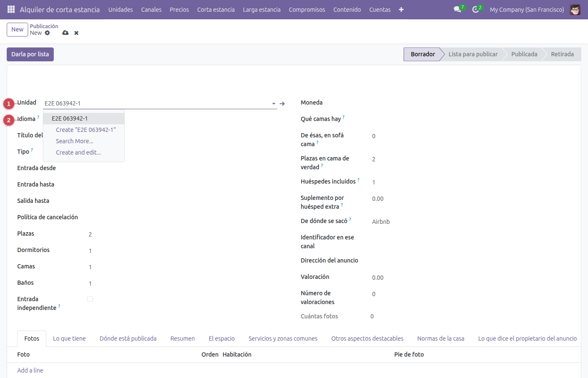Switch to Lo que tiene tab
This screenshot has width=588, height=378.
click(69, 339)
